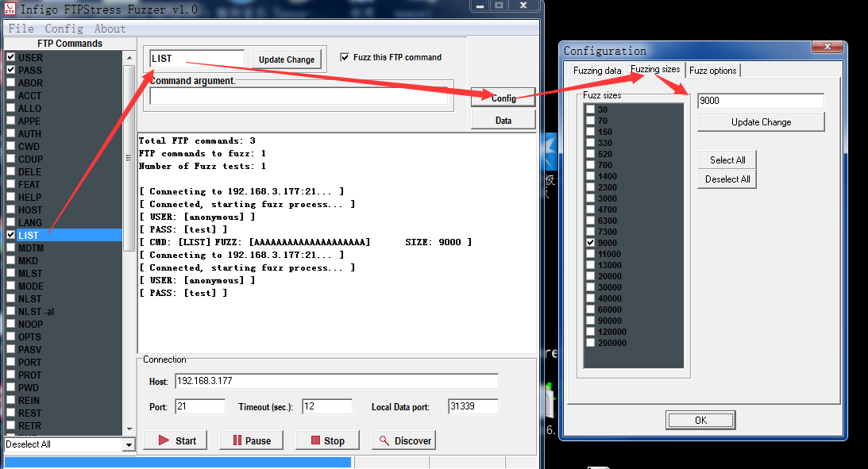Viewport: 868px width, 469px height.
Task: Switch to the Fuzzing data tab
Action: pyautogui.click(x=597, y=71)
